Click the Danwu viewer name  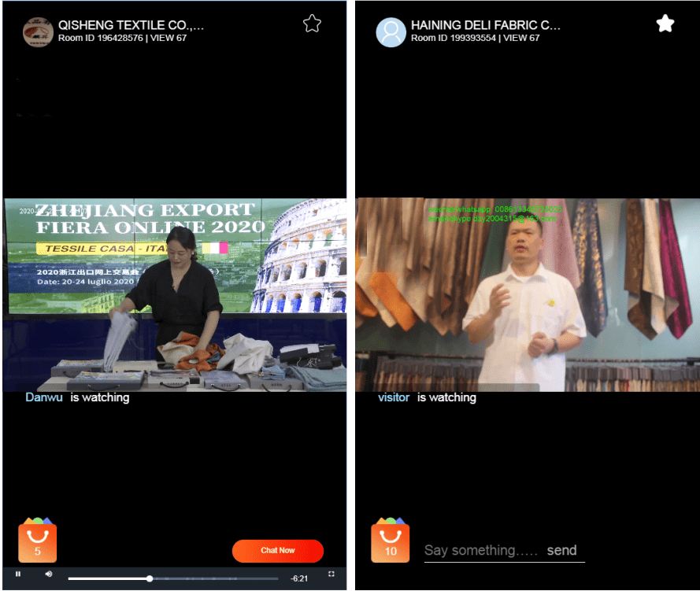click(x=44, y=397)
